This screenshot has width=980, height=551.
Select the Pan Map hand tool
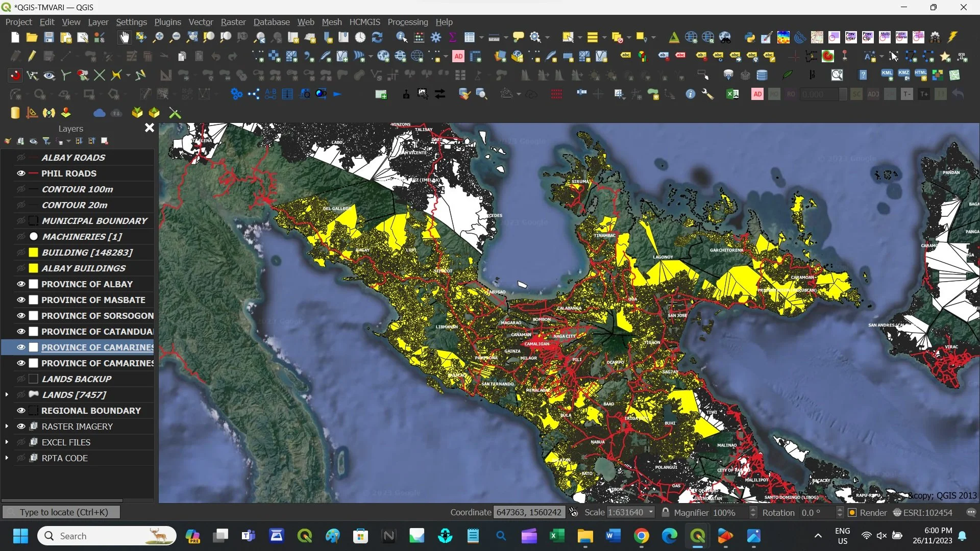[124, 37]
